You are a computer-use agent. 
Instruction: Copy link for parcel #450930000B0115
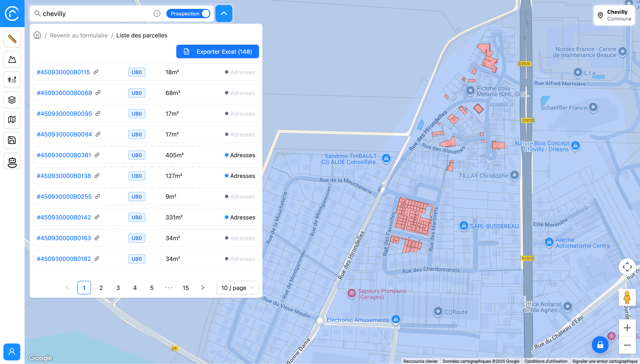(96, 72)
